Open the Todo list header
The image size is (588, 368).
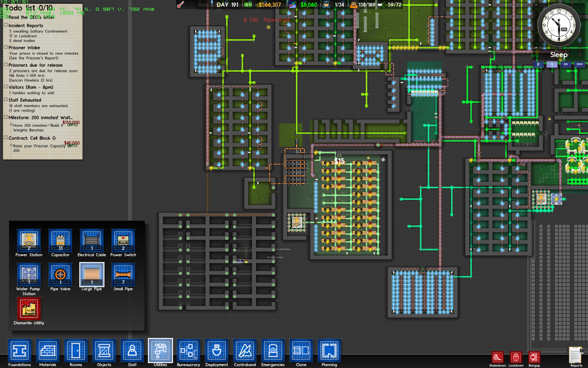(x=29, y=8)
